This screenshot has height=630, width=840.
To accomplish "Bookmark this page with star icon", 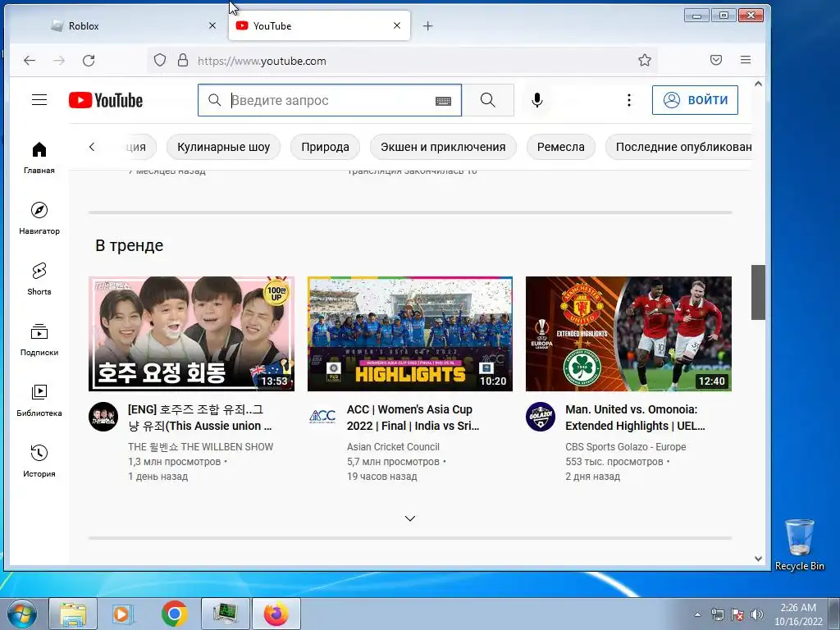I will [645, 60].
